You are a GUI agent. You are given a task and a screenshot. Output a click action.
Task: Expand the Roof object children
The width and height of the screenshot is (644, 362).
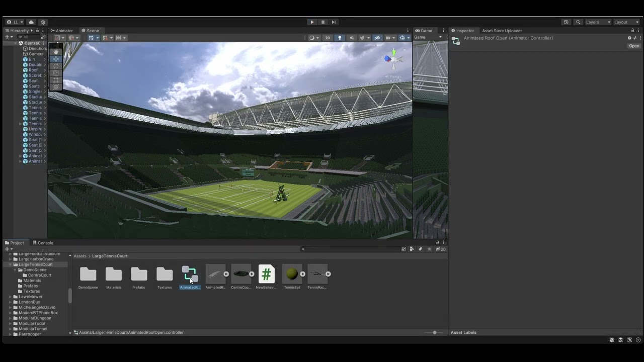point(45,70)
